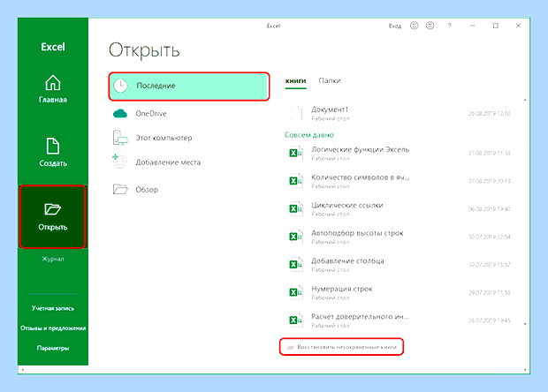Choose Добавление места label

tap(168, 162)
